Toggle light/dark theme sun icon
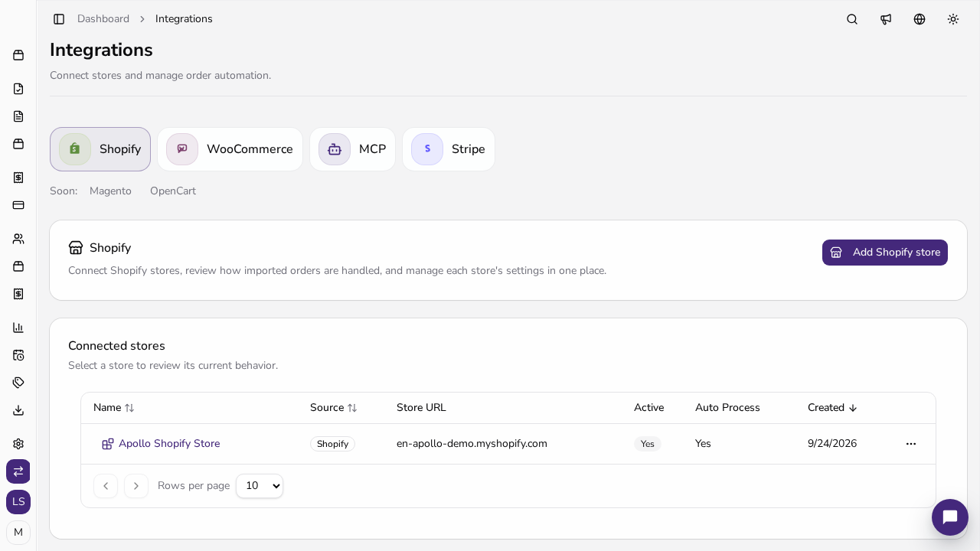The height and width of the screenshot is (551, 980). [x=953, y=19]
